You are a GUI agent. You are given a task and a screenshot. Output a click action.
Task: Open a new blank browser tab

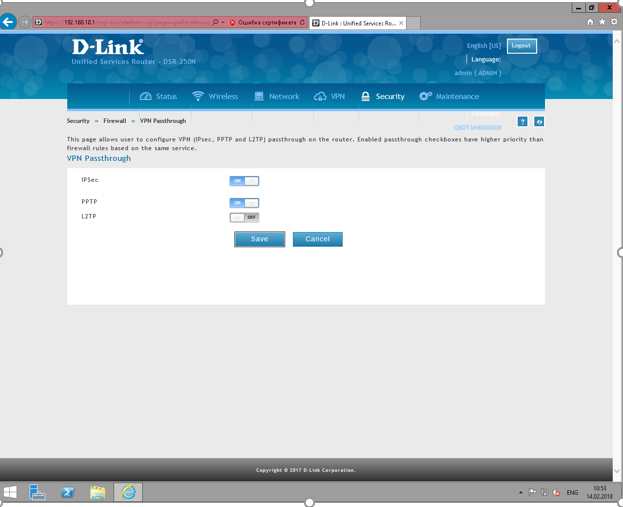[413, 23]
